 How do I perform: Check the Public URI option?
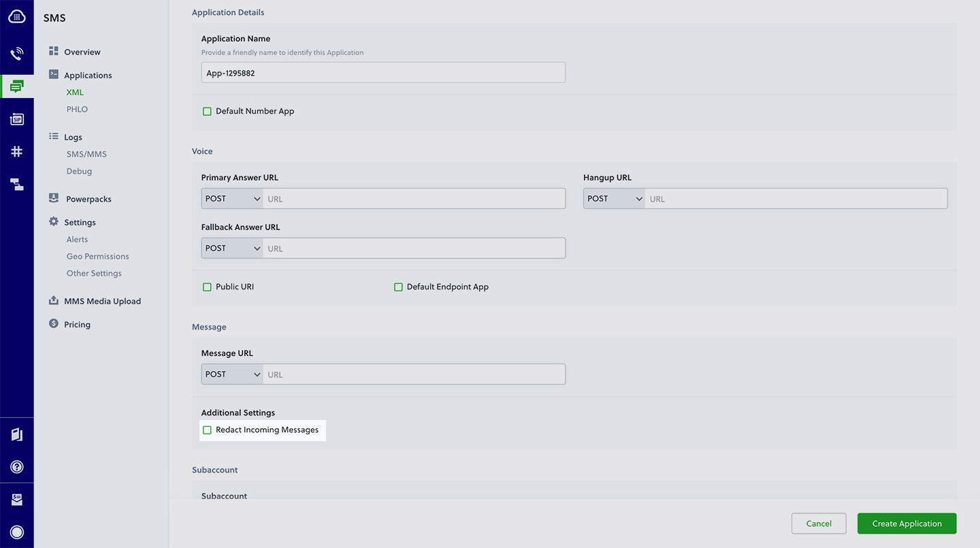[x=207, y=287]
